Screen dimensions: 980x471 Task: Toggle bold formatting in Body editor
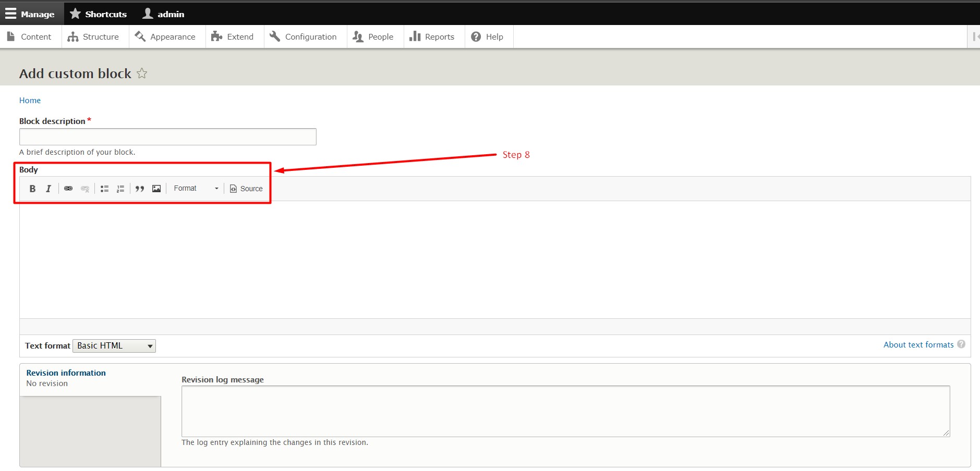tap(32, 189)
